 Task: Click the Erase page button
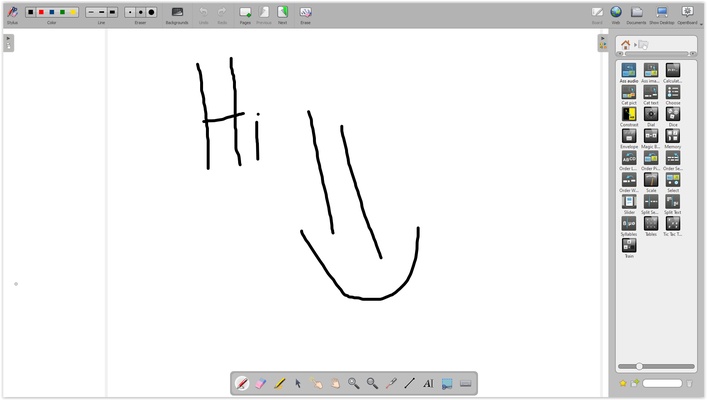click(x=305, y=13)
